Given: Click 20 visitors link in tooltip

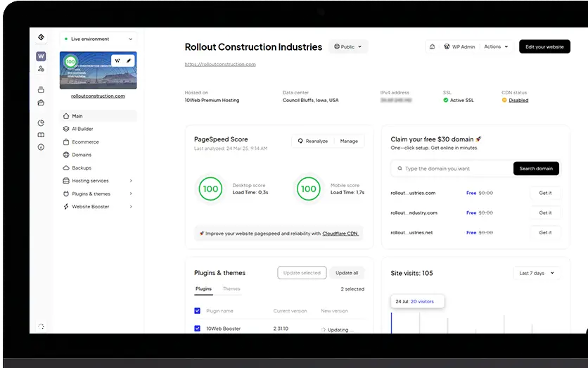Looking at the screenshot, I should (422, 301).
